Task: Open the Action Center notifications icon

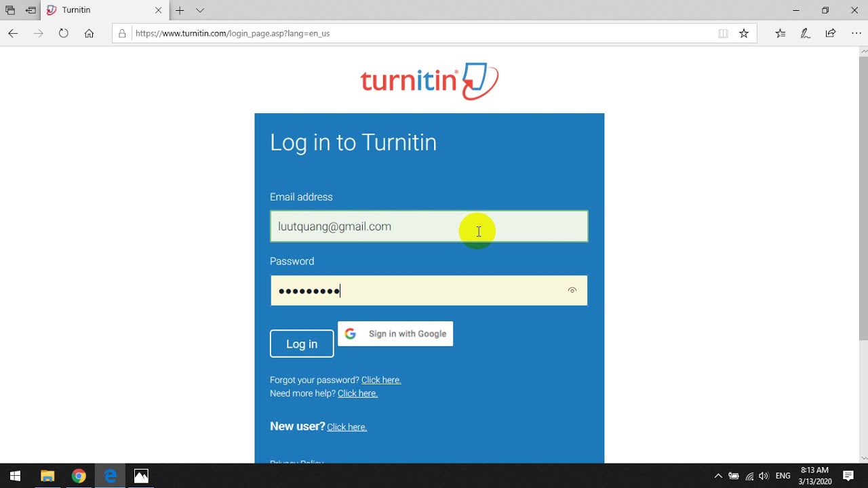Action: 848,476
